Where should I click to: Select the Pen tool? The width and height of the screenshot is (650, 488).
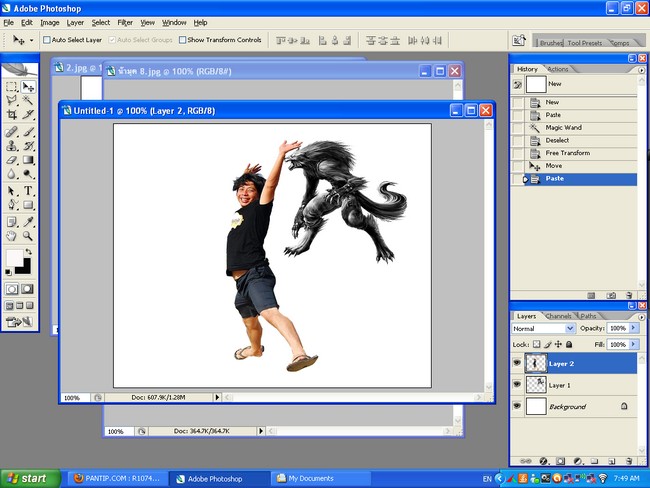pos(12,204)
